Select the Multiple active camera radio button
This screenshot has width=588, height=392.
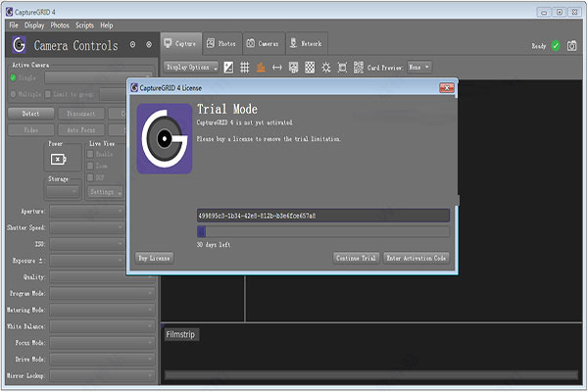13,94
